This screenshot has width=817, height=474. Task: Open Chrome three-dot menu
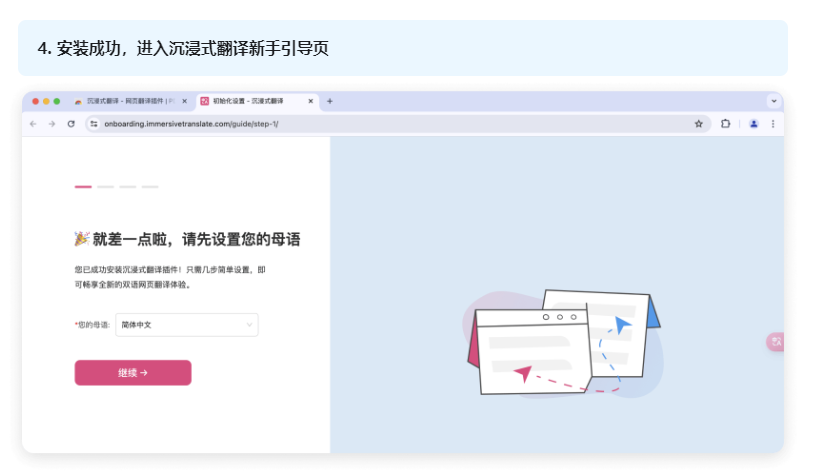[x=773, y=124]
